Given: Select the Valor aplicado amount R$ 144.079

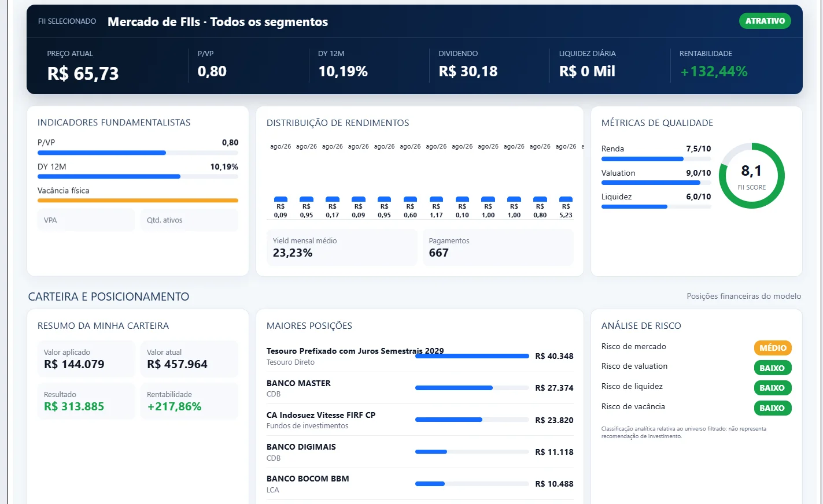Looking at the screenshot, I should (x=74, y=364).
